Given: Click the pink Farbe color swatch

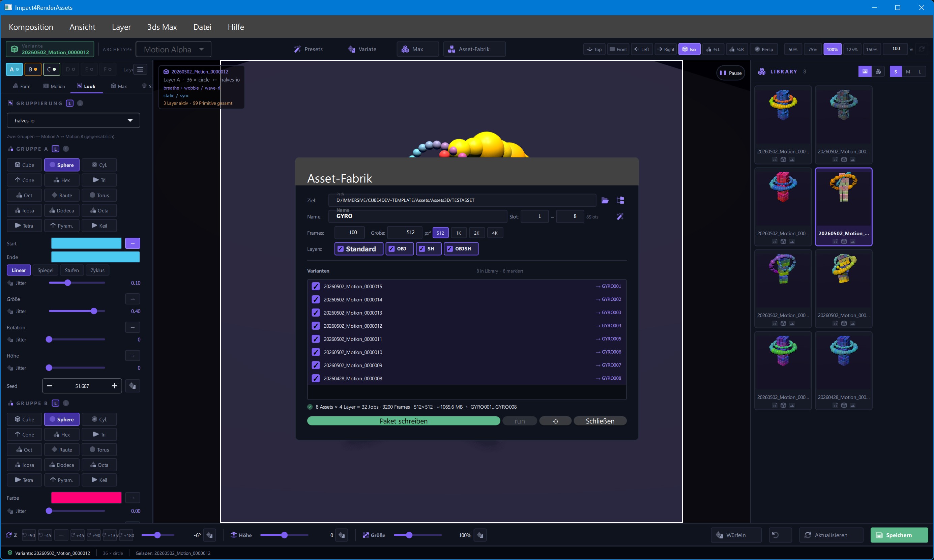Looking at the screenshot, I should click(86, 497).
